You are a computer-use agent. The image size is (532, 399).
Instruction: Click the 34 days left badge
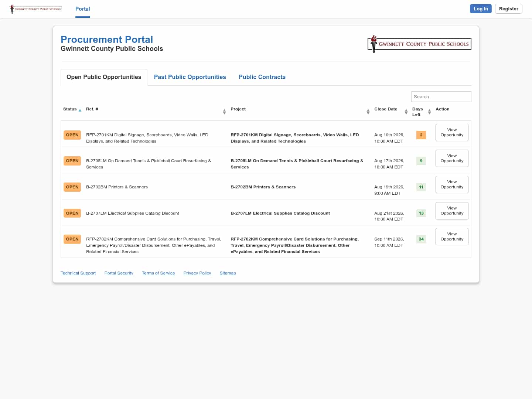click(421, 239)
